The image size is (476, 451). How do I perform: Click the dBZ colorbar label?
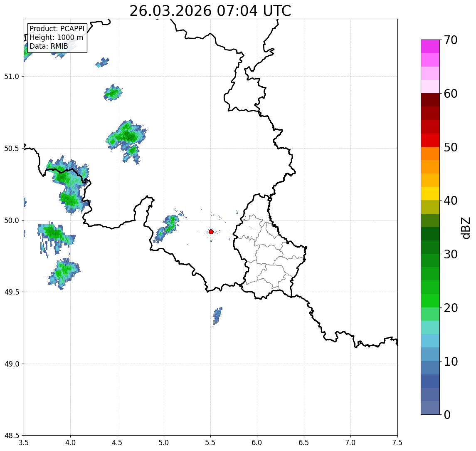tap(465, 228)
